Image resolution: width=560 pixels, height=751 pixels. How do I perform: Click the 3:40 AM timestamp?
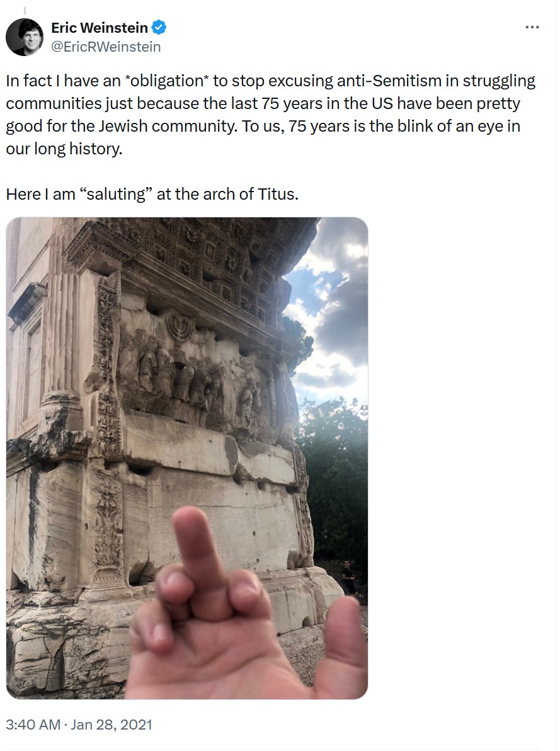pyautogui.click(x=33, y=725)
